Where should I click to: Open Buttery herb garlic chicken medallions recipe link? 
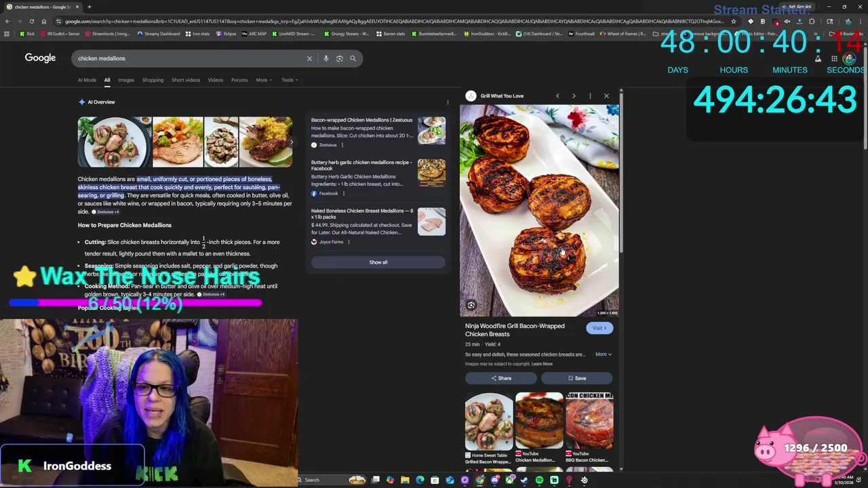click(361, 165)
